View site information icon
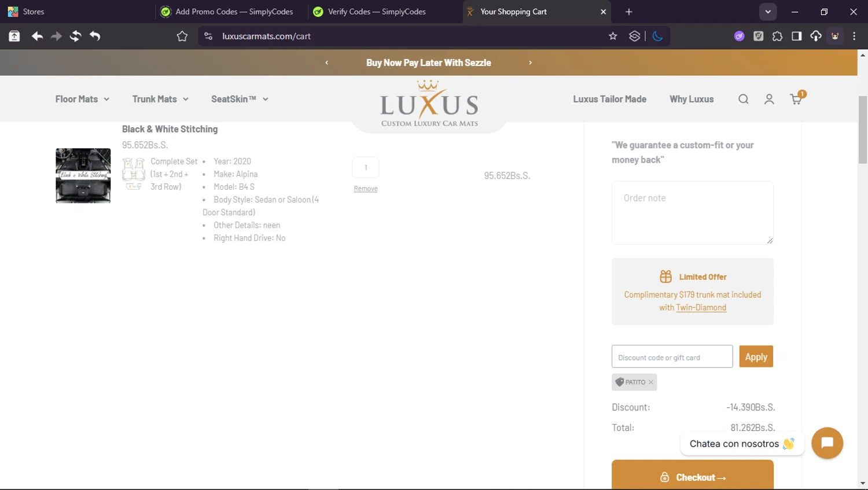868x490 pixels. pos(208,36)
